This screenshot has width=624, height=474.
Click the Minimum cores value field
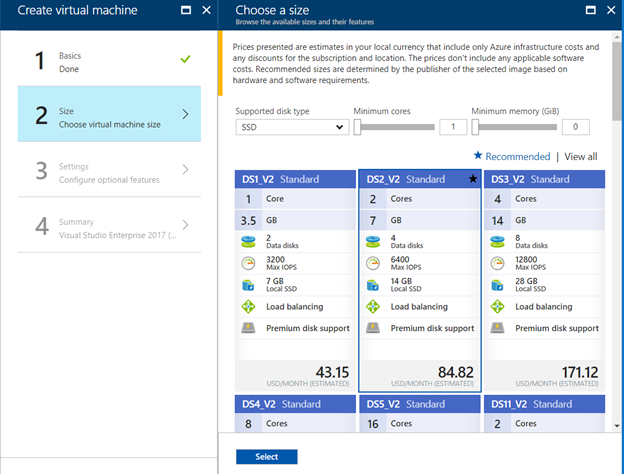coord(454,127)
